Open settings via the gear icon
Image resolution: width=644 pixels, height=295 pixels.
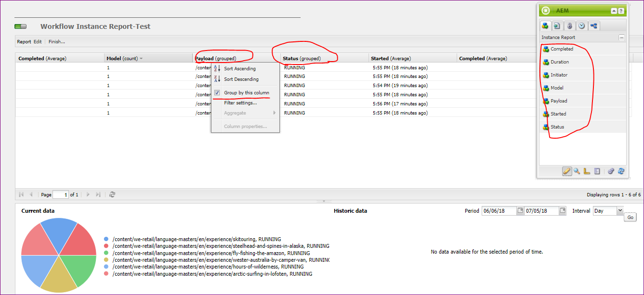[x=611, y=171]
